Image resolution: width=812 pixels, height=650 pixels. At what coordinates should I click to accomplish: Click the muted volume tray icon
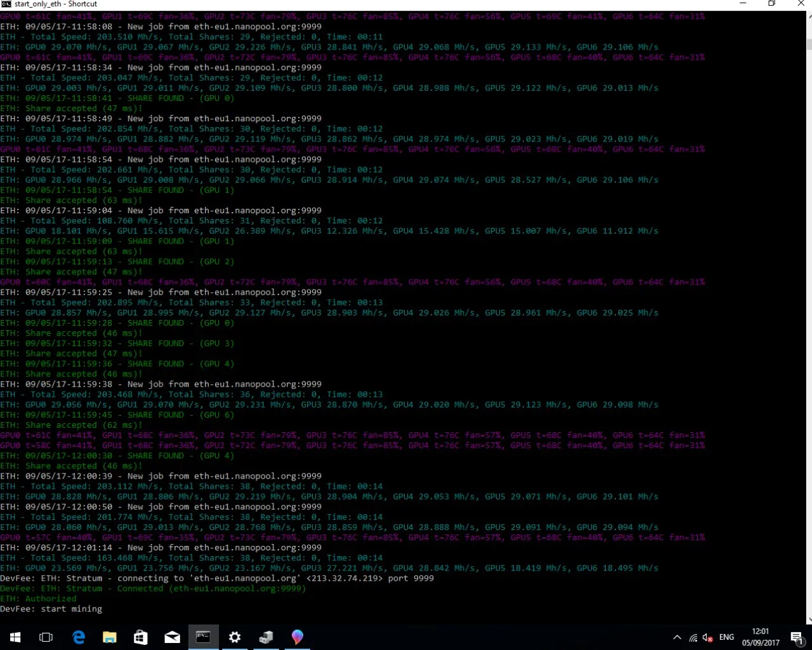pos(708,637)
